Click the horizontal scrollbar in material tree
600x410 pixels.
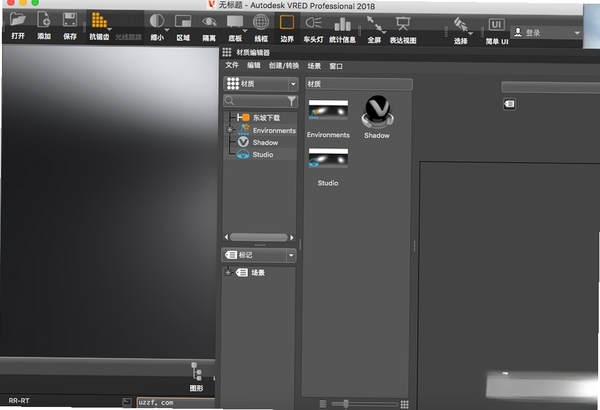coord(259,237)
